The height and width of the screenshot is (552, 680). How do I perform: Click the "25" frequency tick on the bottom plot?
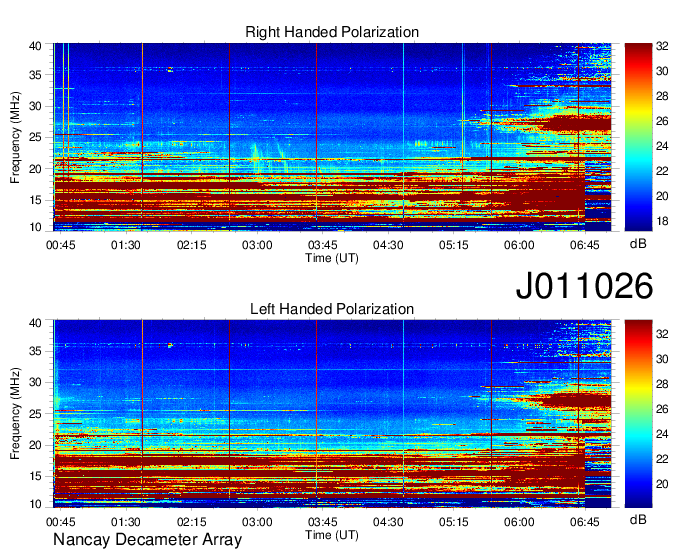(35, 414)
